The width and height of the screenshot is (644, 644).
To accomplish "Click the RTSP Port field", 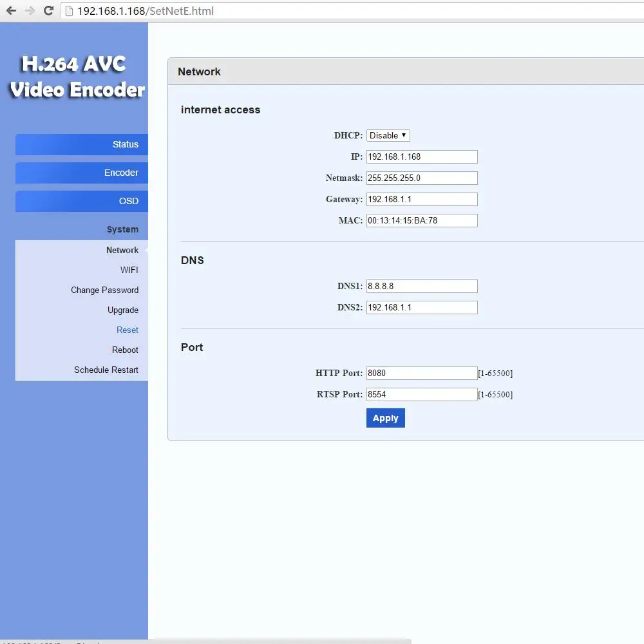I will tap(422, 395).
